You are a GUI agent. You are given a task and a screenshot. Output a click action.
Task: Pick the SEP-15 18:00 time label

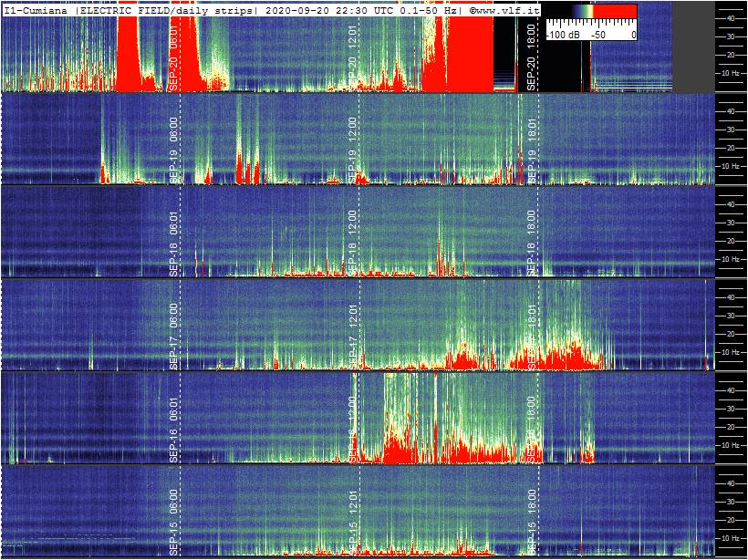click(532, 523)
